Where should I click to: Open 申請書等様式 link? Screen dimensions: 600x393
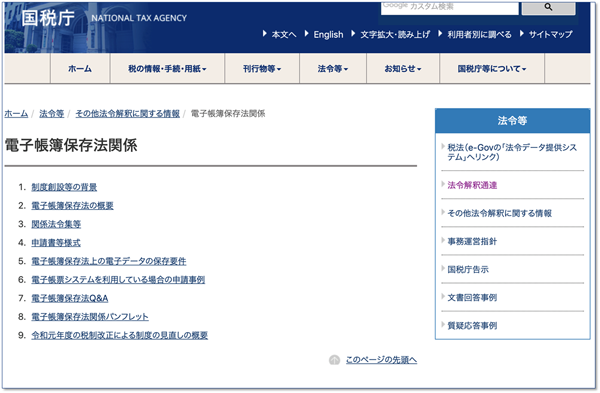[x=56, y=243]
